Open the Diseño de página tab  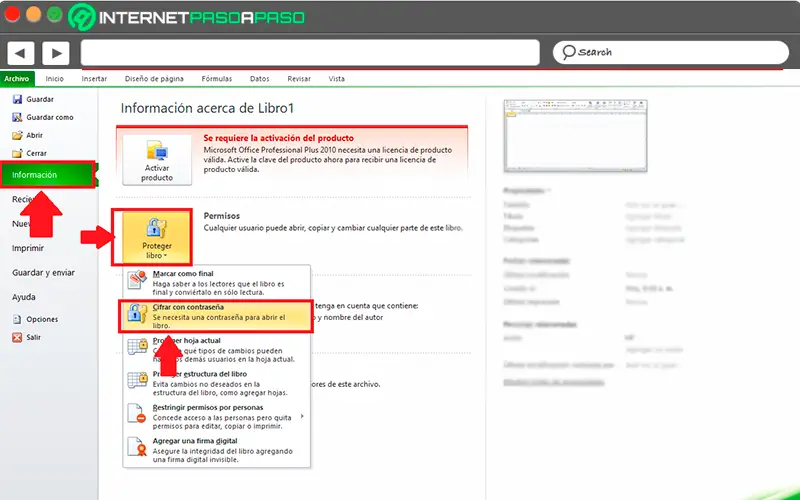pos(154,79)
